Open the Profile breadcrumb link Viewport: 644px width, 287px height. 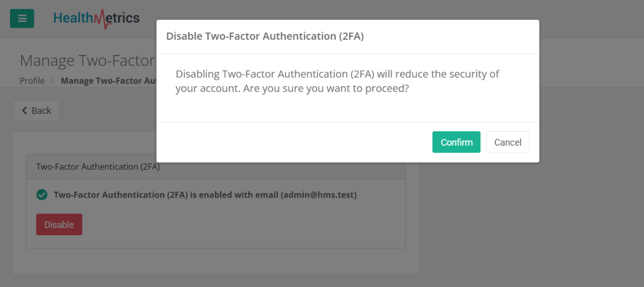click(x=32, y=81)
